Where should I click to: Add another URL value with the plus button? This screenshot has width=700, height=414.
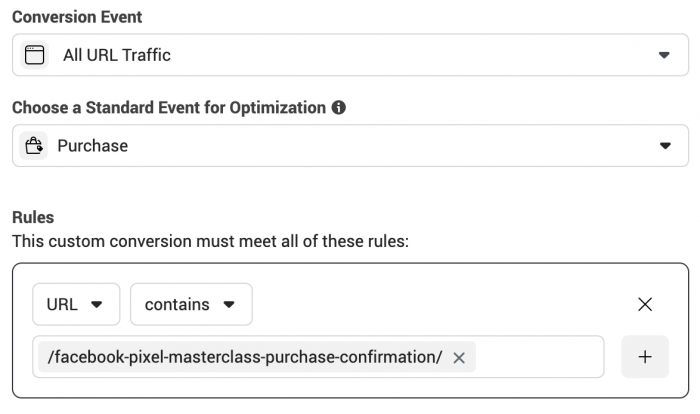[x=645, y=357]
